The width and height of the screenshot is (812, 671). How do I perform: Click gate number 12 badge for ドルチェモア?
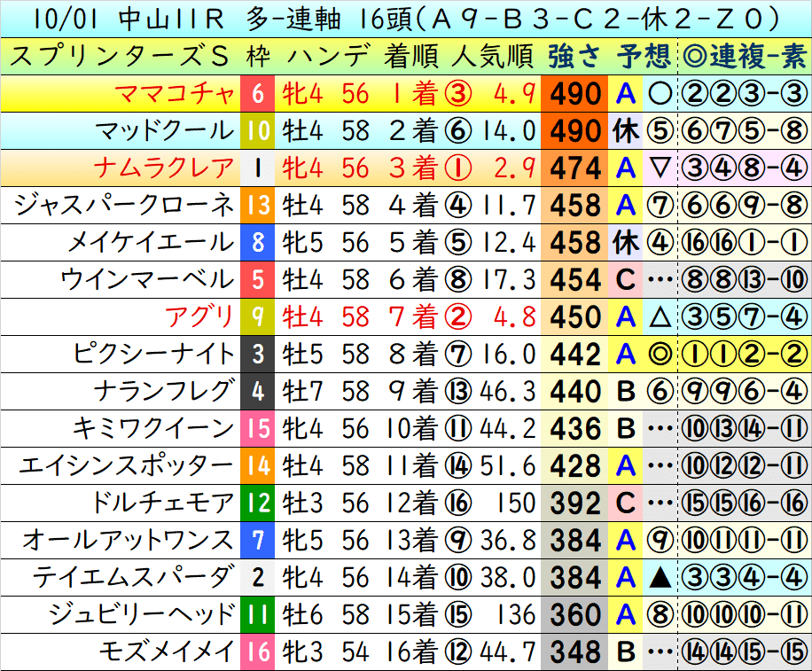coord(257,503)
